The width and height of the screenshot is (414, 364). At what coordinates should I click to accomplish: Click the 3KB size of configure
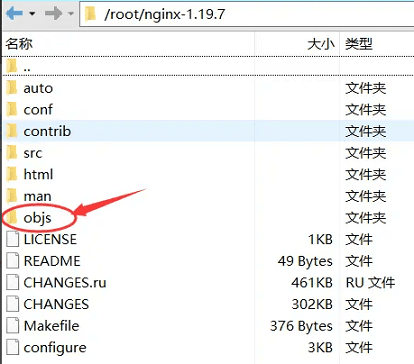[320, 347]
